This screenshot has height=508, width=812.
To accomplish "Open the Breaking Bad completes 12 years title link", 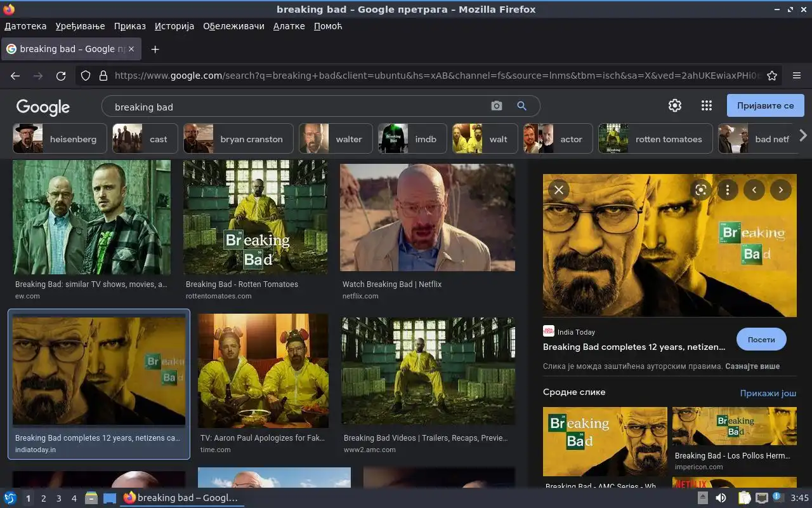I will (634, 347).
